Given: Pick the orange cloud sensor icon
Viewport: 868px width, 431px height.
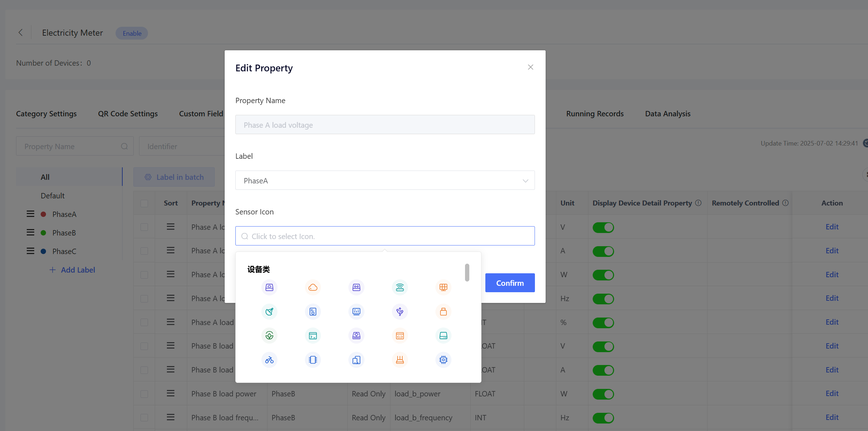Looking at the screenshot, I should click(x=313, y=287).
